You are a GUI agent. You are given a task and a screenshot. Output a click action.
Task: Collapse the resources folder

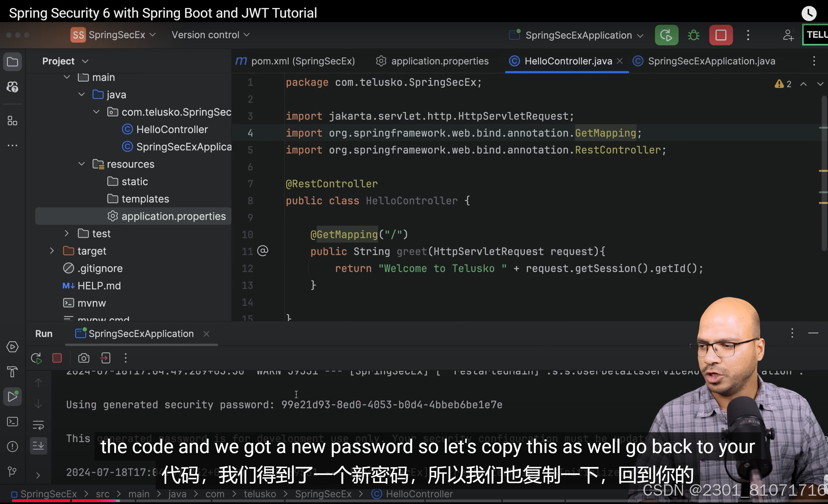tap(81, 164)
